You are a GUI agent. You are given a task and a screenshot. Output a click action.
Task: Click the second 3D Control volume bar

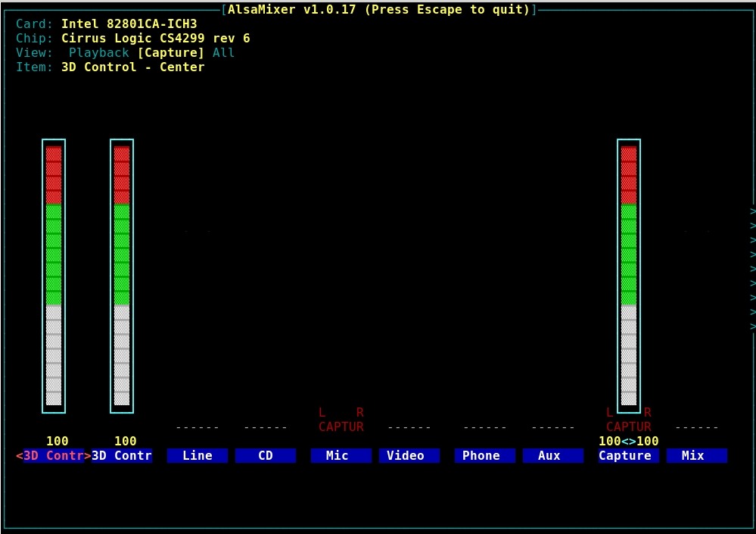122,276
